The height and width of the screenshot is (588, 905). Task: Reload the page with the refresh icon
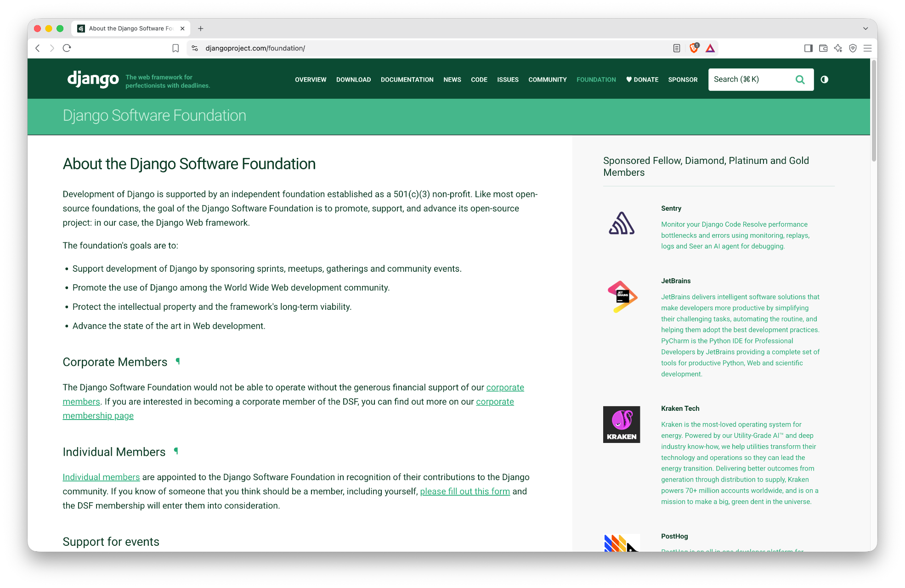coord(67,48)
